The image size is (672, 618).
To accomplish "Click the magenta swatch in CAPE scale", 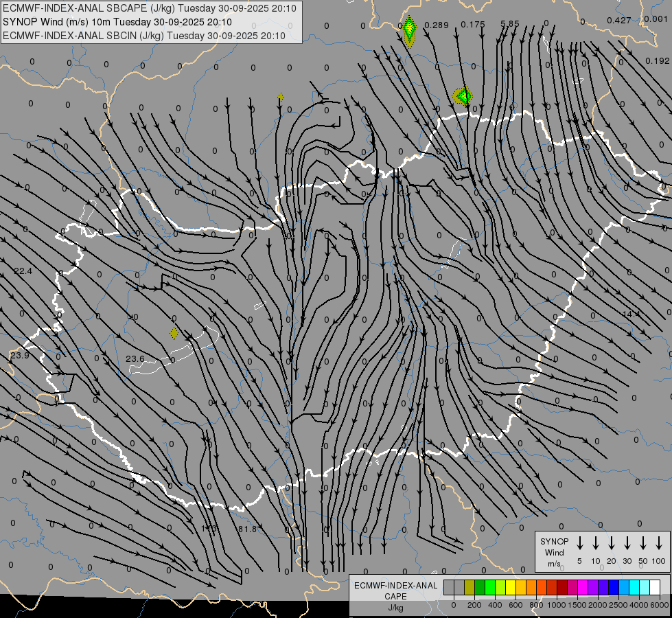I will pyautogui.click(x=583, y=587).
